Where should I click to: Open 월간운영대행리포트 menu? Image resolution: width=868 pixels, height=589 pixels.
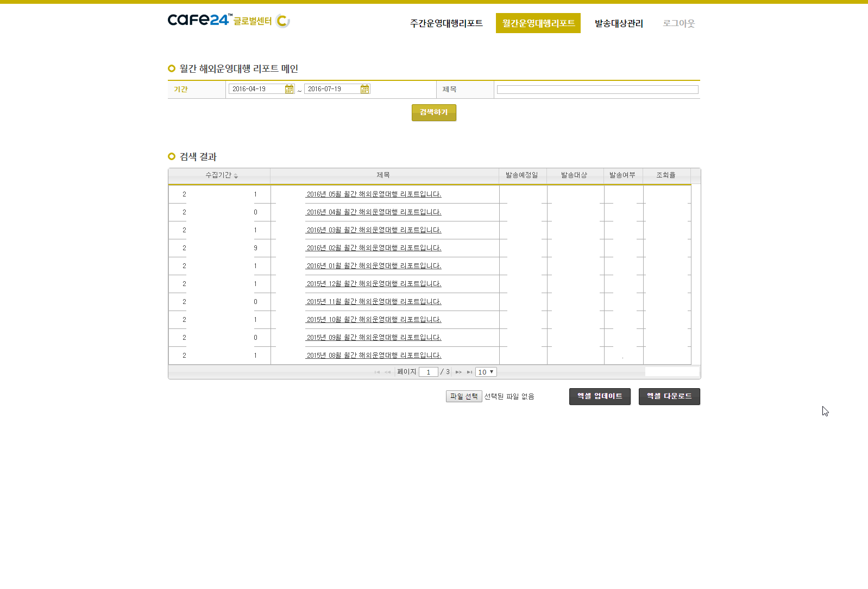pyautogui.click(x=538, y=23)
